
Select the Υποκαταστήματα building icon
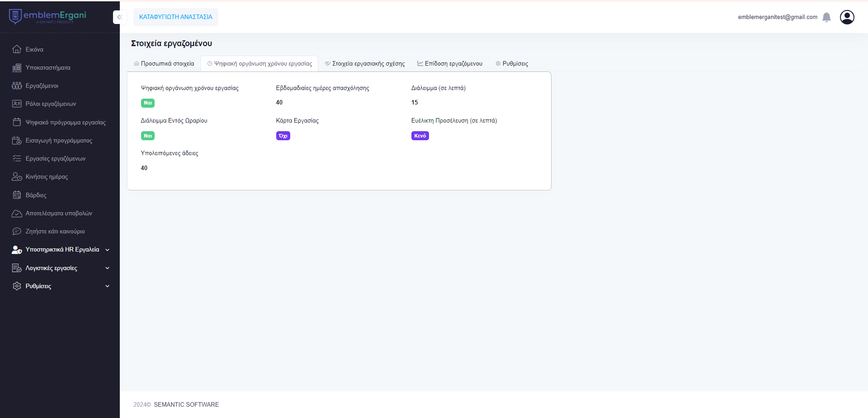coord(17,68)
